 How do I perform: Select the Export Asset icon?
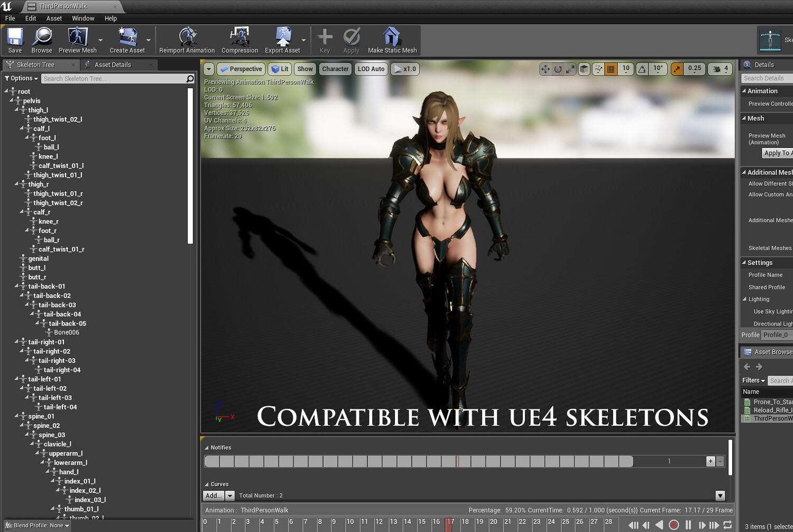(282, 40)
